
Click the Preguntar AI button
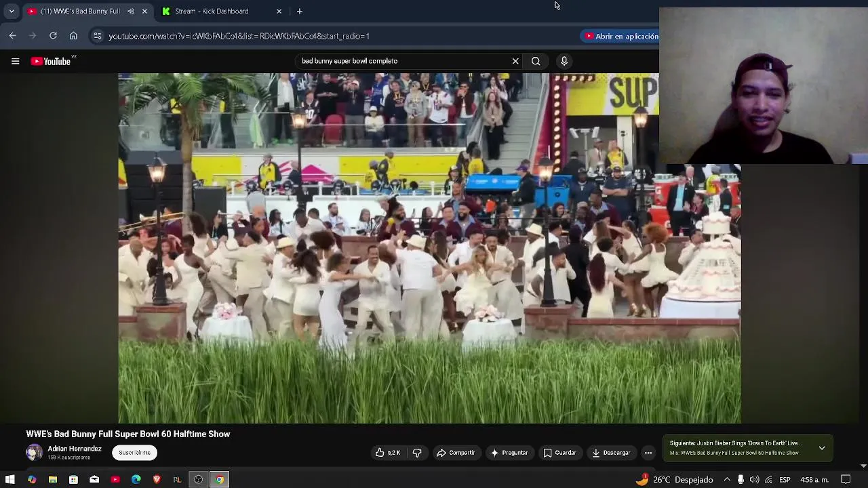coord(509,453)
